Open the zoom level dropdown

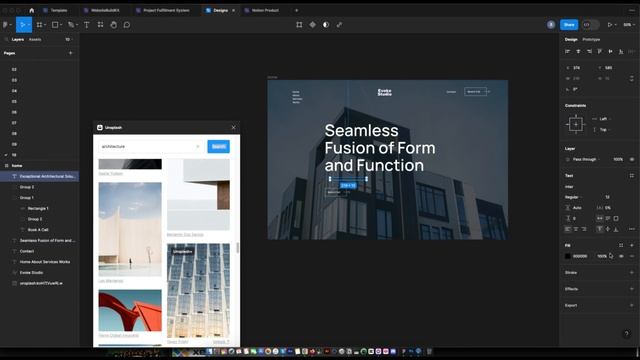[x=629, y=25]
